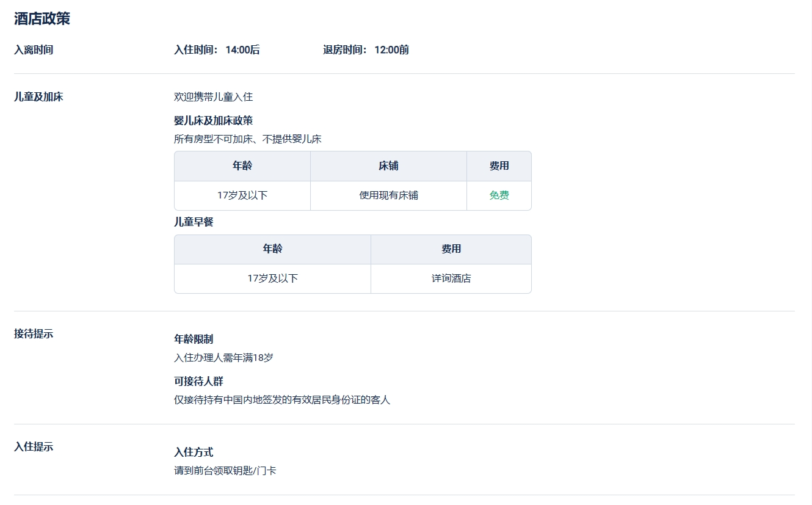The width and height of the screenshot is (812, 505).
Task: Click the 所有房型不可加床 notice line
Action: [x=247, y=139]
